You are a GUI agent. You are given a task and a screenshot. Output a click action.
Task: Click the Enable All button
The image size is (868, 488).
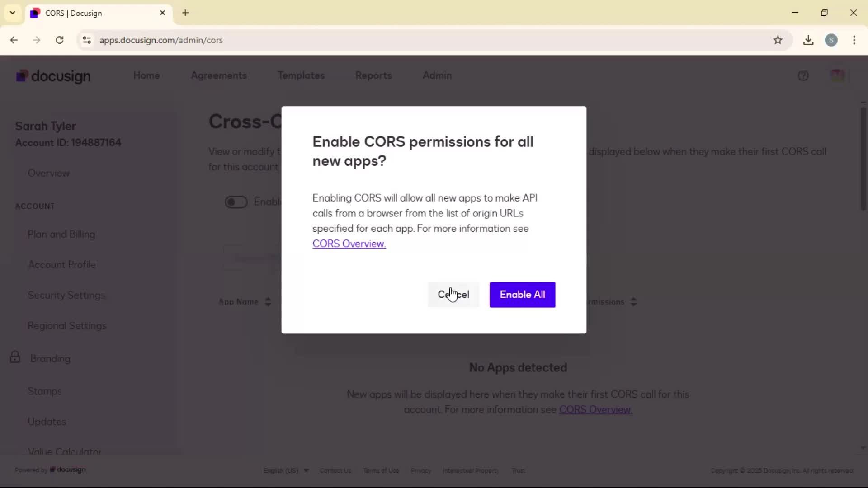522,295
